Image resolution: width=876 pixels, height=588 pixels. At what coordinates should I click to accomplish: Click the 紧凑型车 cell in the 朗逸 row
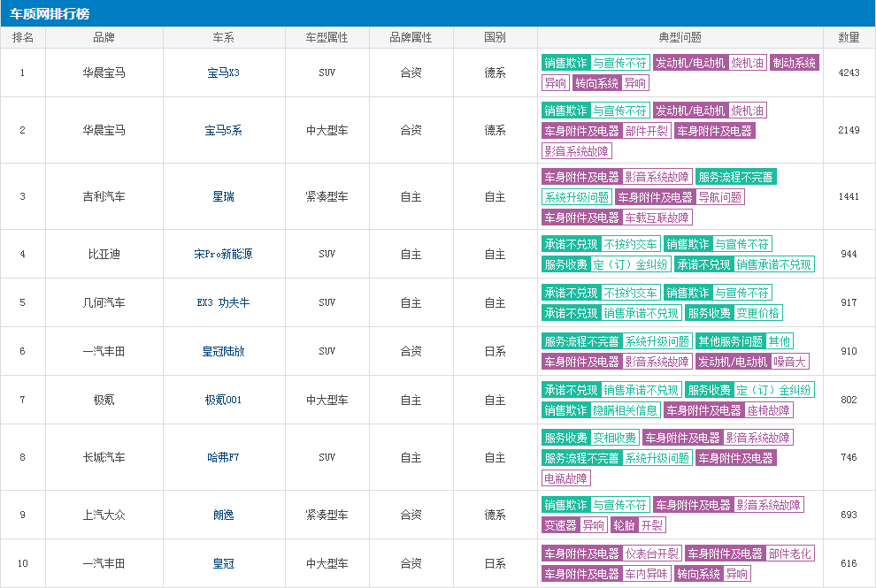pos(327,515)
